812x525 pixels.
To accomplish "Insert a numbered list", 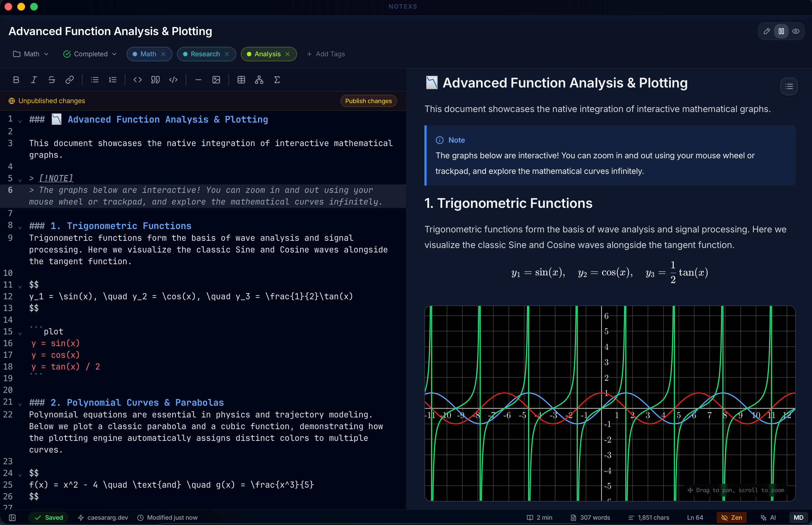I will tap(113, 80).
